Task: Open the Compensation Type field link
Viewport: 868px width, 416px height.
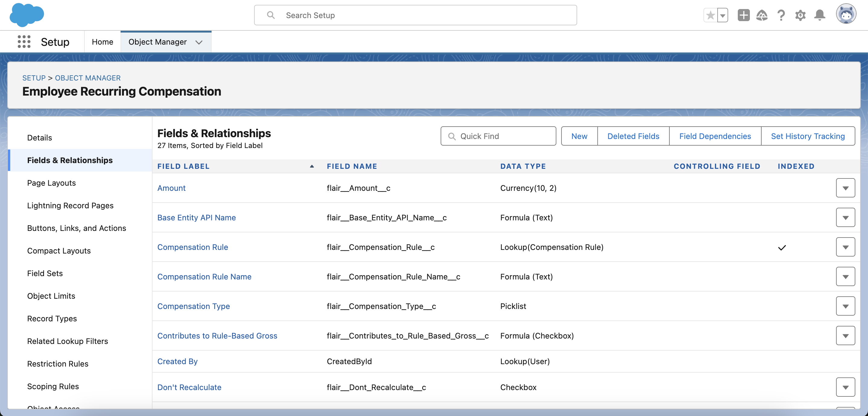Action: tap(194, 306)
